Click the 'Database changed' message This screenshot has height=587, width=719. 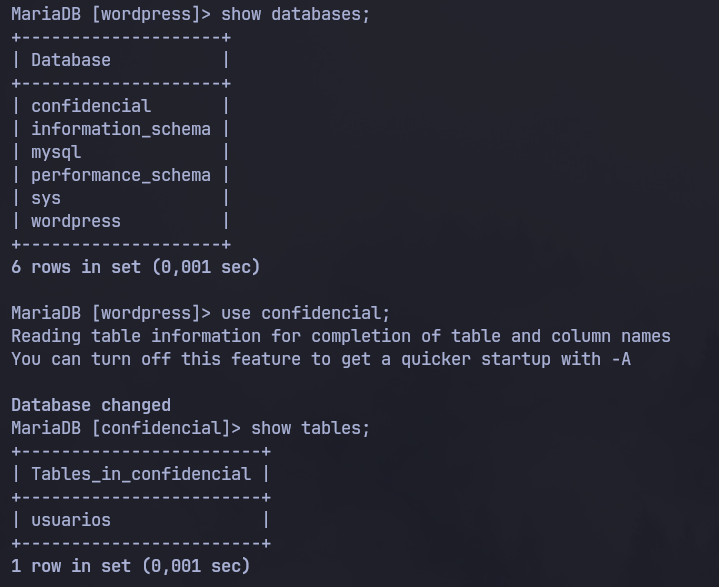91,405
